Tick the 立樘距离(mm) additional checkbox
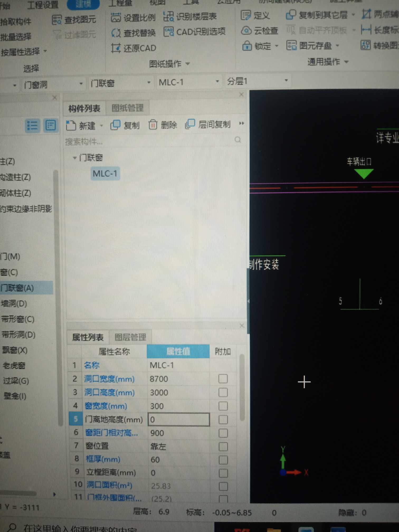Screen dimensions: 399x532 coord(223,473)
